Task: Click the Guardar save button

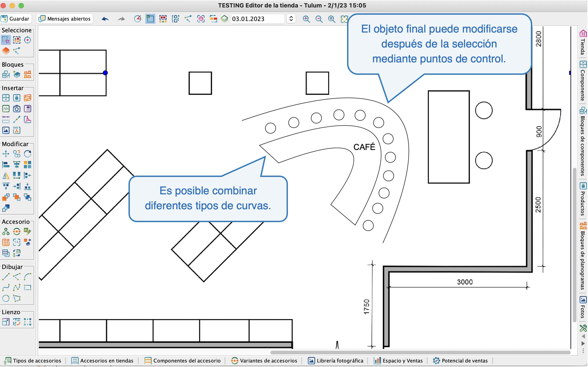Action: (x=16, y=19)
